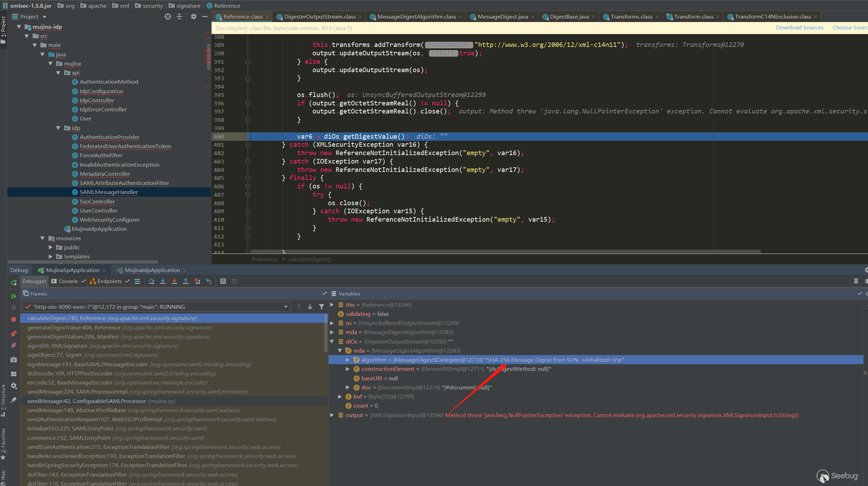868x486 pixels.
Task: Click the Step Out icon
Action: pyautogui.click(x=186, y=281)
